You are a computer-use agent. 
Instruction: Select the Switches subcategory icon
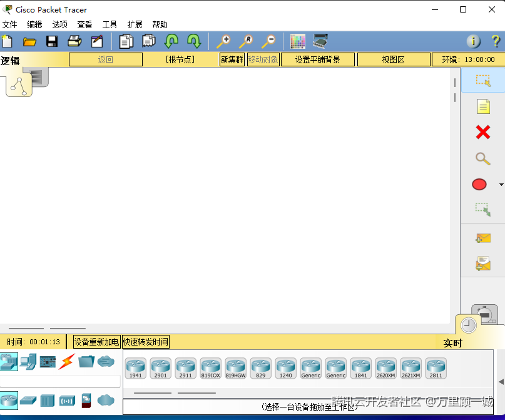pyautogui.click(x=28, y=401)
